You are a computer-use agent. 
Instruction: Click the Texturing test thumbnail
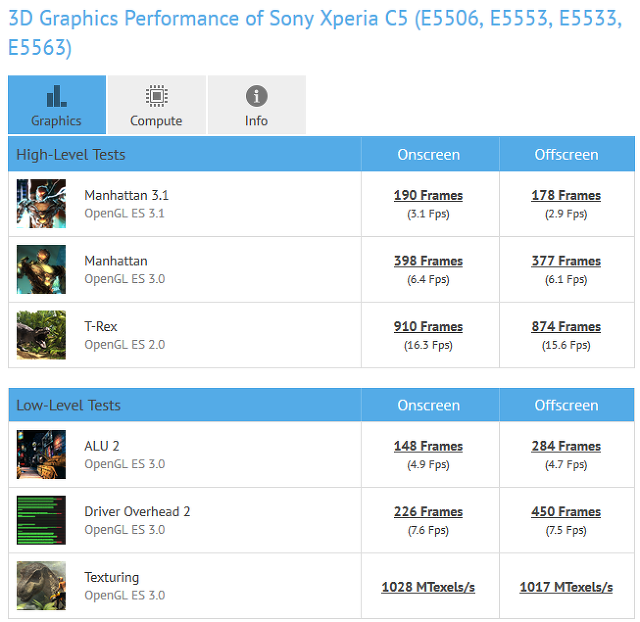tap(41, 586)
